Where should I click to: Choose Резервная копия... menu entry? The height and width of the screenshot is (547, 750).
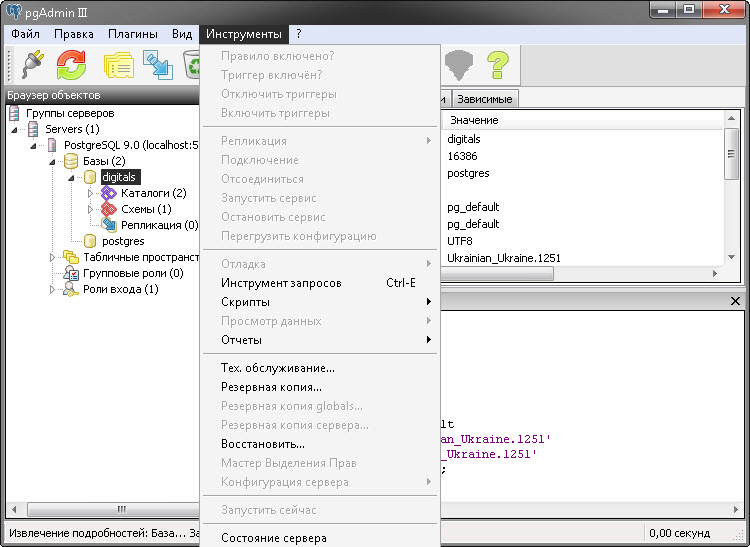pyautogui.click(x=320, y=387)
